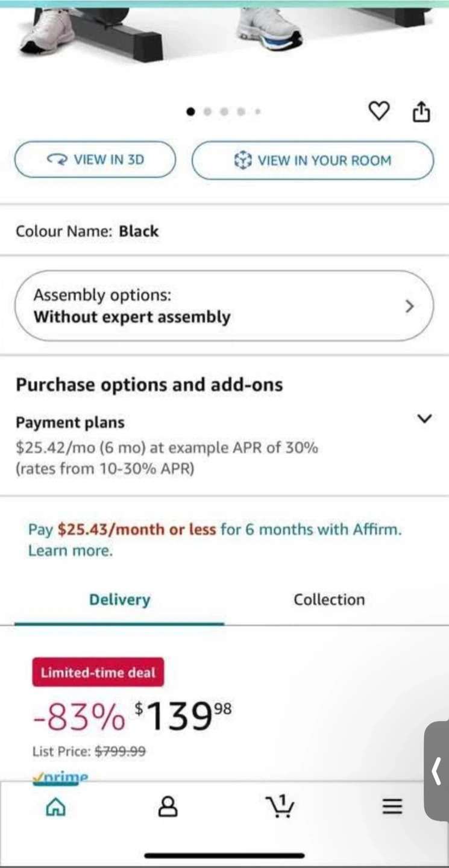Follow the Affirm Learn more link
Viewport: 449px width, 868px height.
pyautogui.click(x=70, y=551)
